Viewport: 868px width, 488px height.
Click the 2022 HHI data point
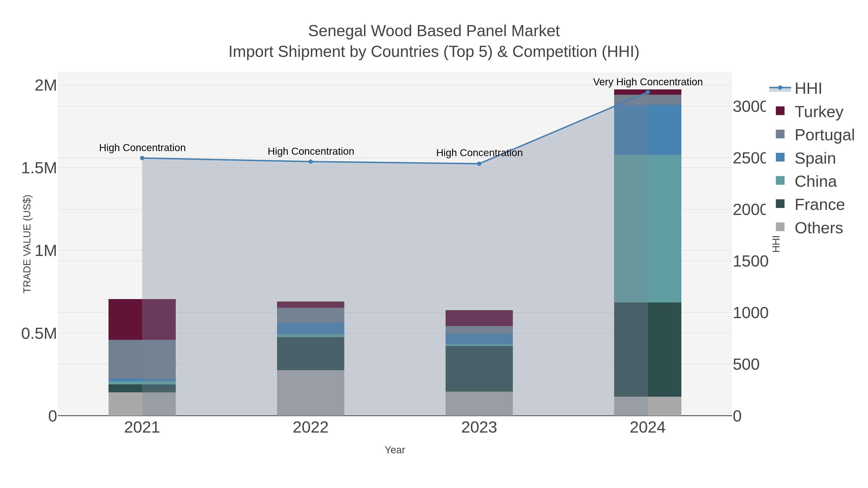[x=311, y=162]
